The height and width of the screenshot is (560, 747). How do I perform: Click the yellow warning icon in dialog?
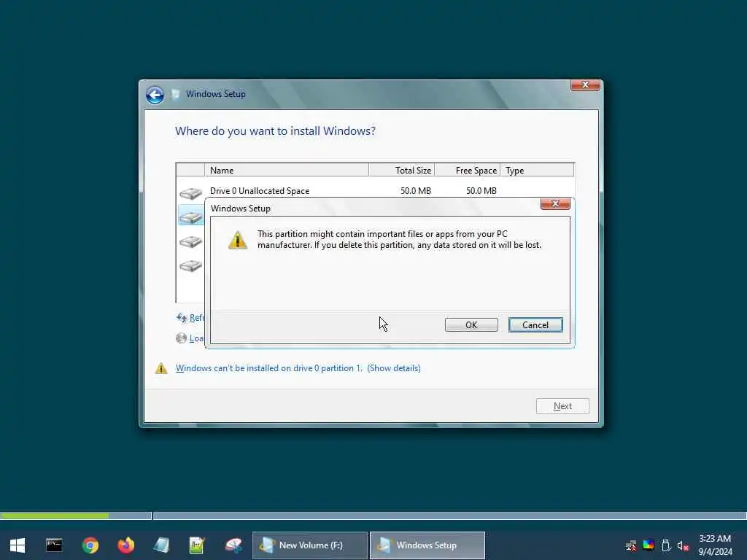(x=238, y=240)
